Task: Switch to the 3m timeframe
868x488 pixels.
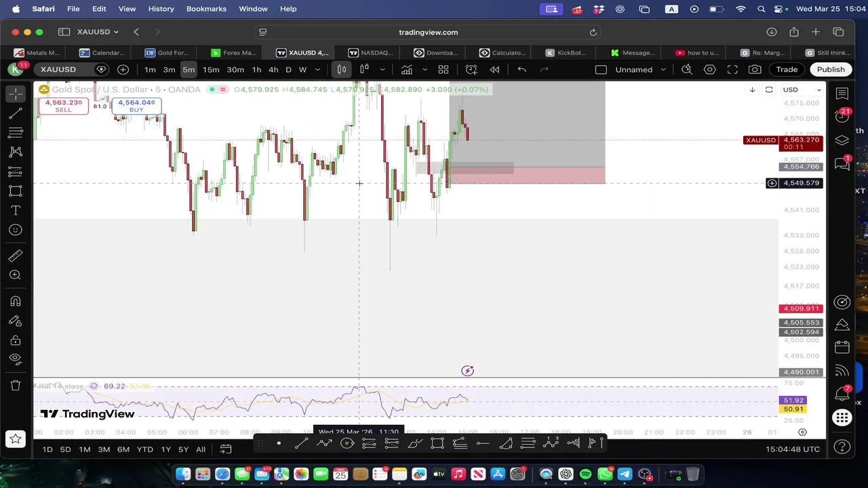Action: tap(169, 69)
